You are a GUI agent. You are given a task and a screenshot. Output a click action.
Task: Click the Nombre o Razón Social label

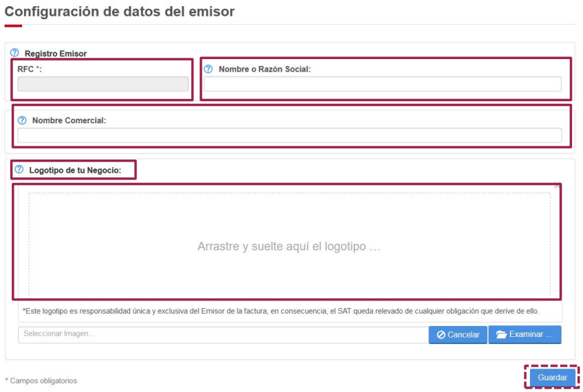pyautogui.click(x=264, y=69)
